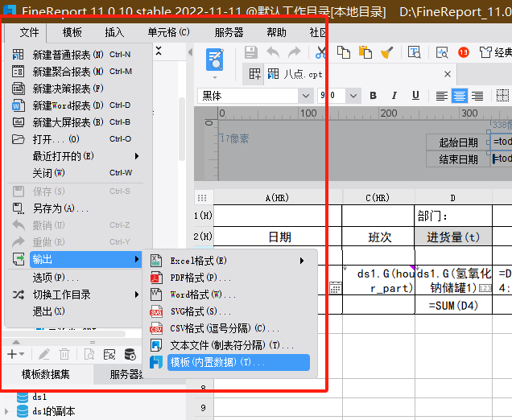Open the 文件 menu
The height and width of the screenshot is (420, 512).
29,32
